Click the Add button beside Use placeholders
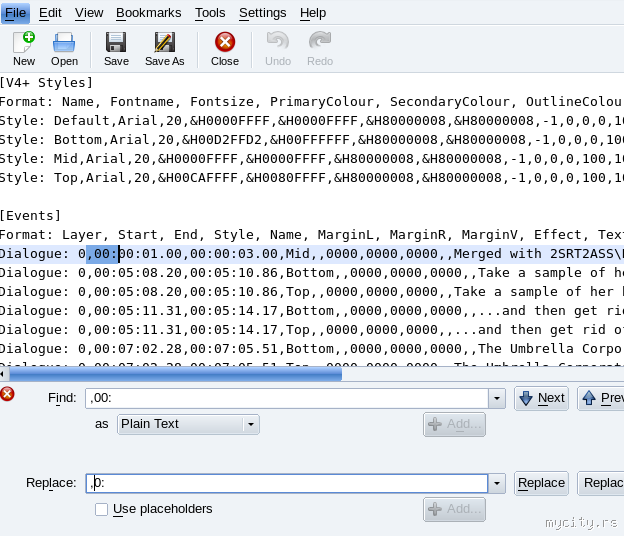The height and width of the screenshot is (536, 624). pyautogui.click(x=454, y=509)
